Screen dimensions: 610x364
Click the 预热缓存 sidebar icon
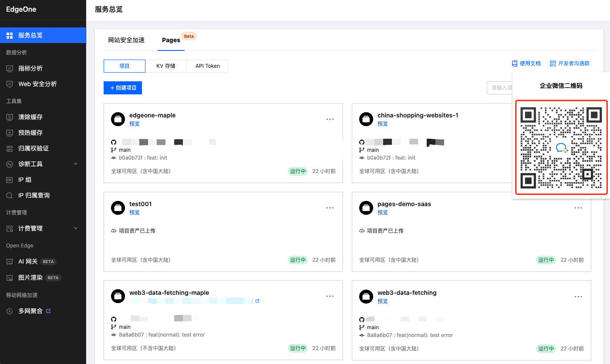point(10,133)
